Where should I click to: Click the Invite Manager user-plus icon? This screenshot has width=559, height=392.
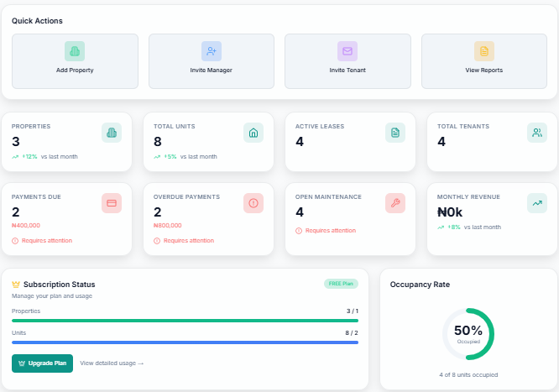point(211,51)
